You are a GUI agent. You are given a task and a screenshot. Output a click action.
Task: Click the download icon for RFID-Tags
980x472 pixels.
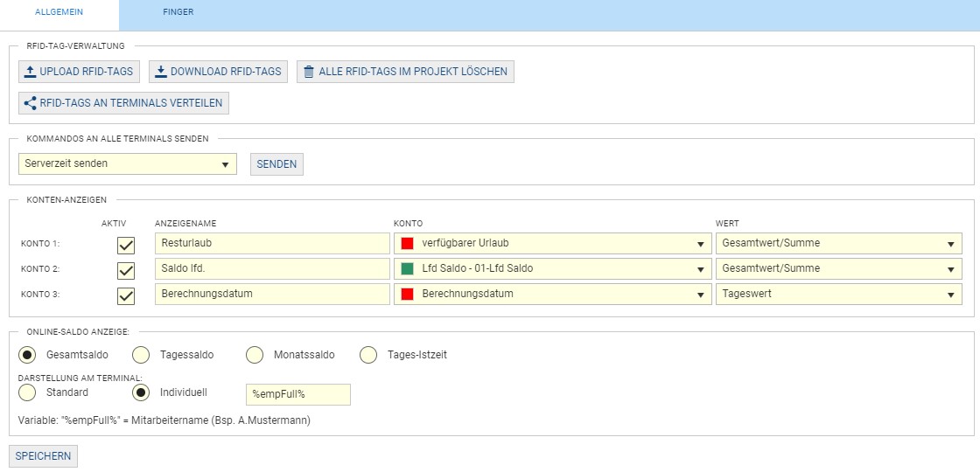[x=161, y=72]
